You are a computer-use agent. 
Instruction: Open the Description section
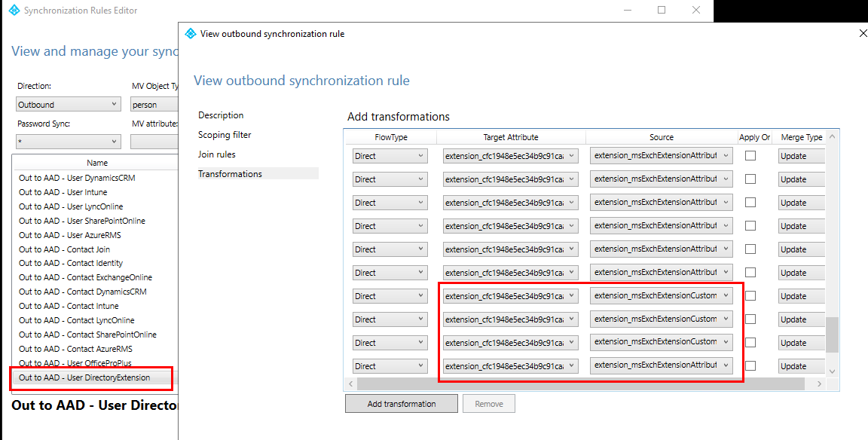[221, 115]
